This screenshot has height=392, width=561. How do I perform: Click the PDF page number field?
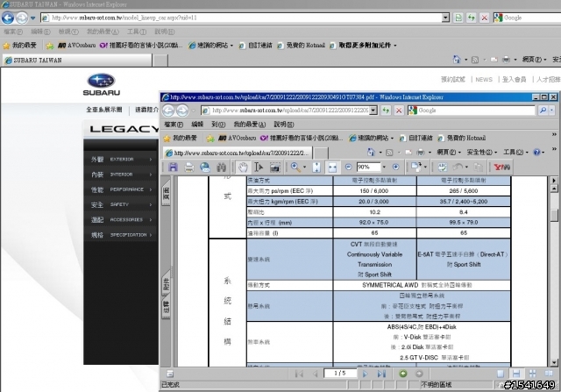click(340, 374)
